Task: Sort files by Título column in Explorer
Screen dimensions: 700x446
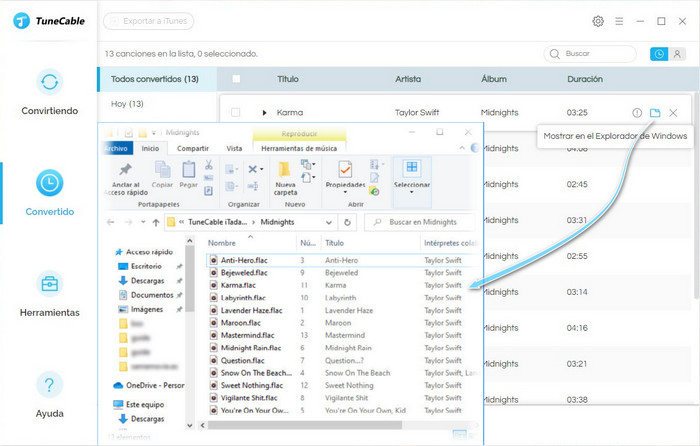Action: pos(334,243)
